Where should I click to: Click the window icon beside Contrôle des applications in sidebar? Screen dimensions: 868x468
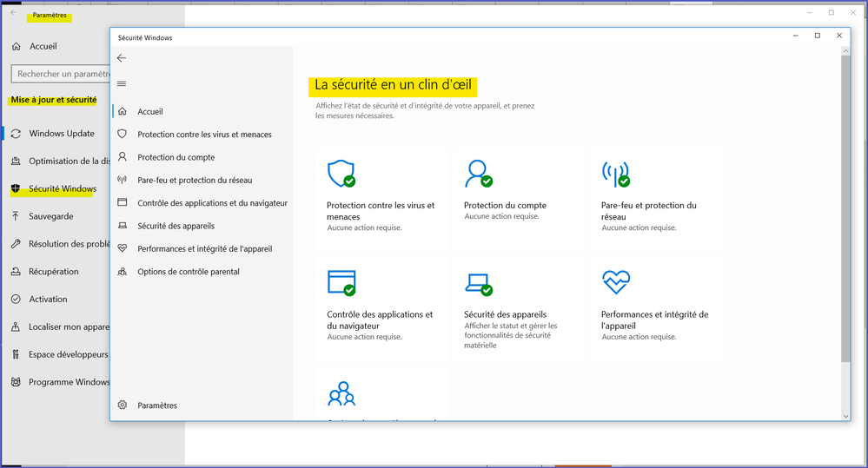coord(123,202)
